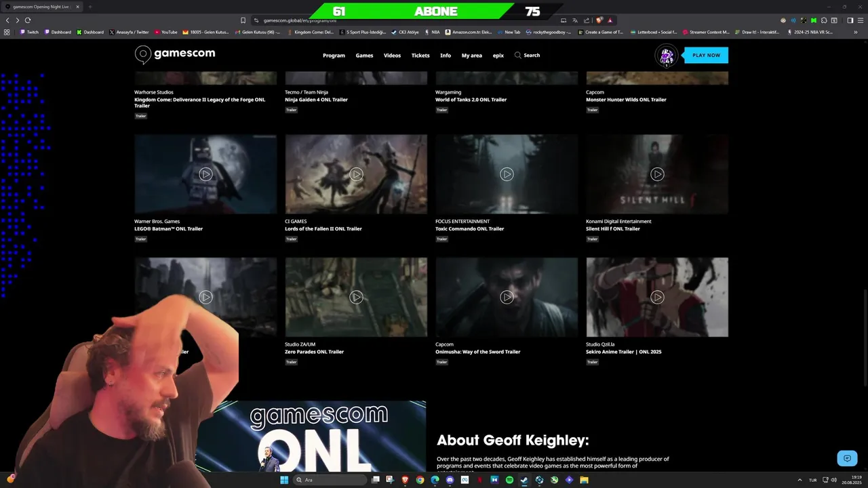Click the gamescom logo in the header
Image resolution: width=868 pixels, height=488 pixels.
point(175,54)
